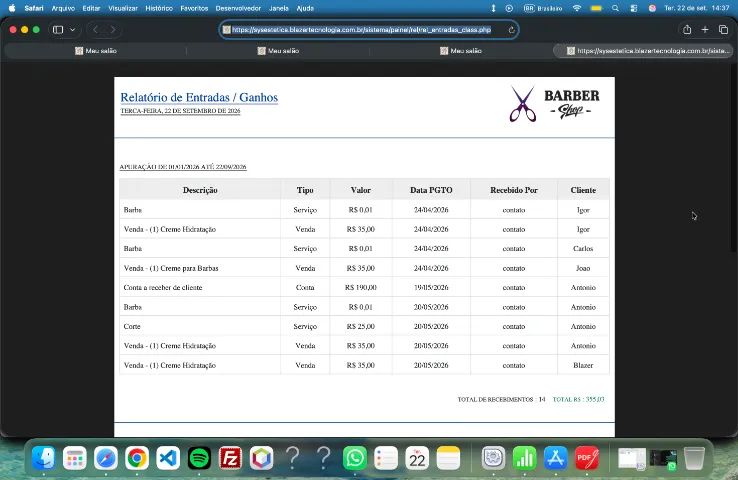This screenshot has width=738, height=480.
Task: Click the Descrição column header
Action: (x=200, y=190)
